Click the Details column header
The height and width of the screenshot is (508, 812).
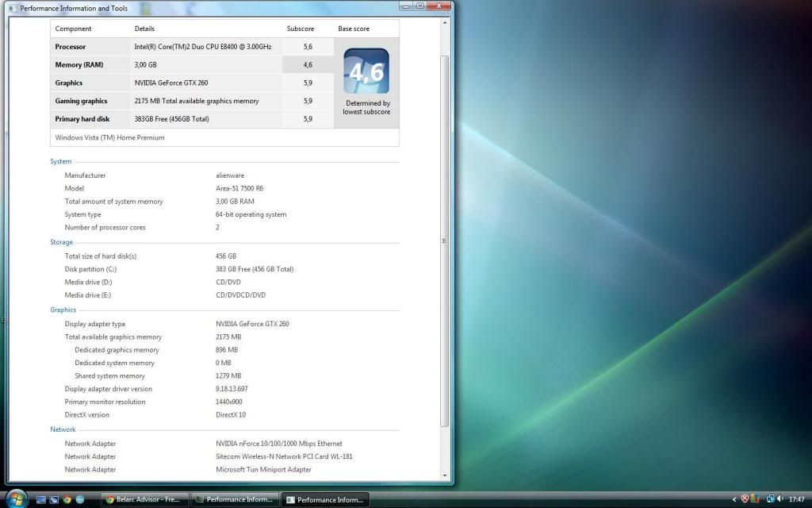pos(144,29)
